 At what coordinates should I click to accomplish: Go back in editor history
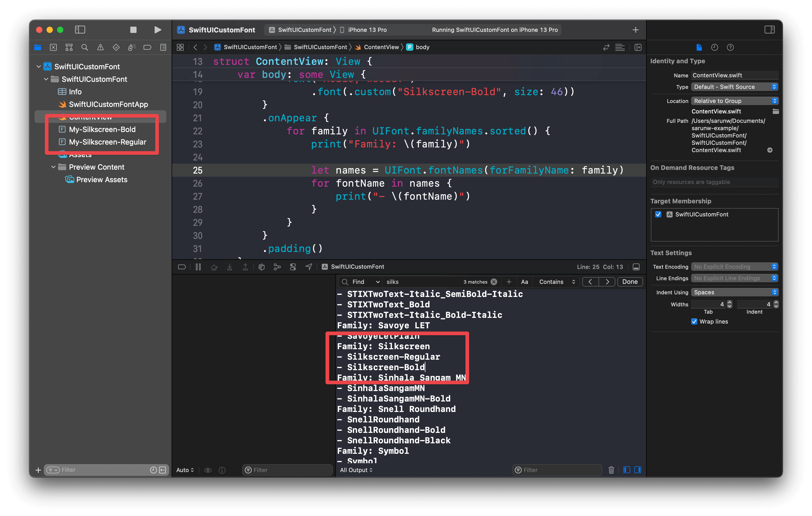[x=195, y=47]
